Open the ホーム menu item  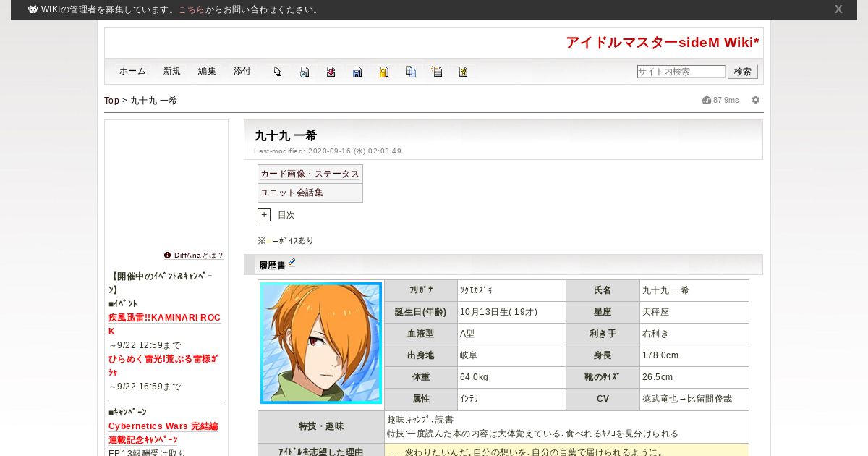pos(132,71)
